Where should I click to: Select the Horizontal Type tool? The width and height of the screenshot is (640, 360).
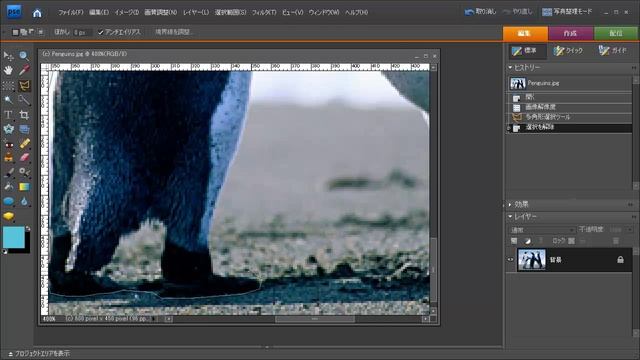click(8, 115)
